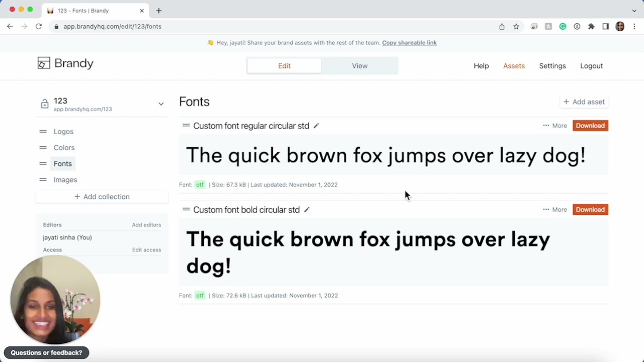Click the 123 brand name

tap(60, 101)
